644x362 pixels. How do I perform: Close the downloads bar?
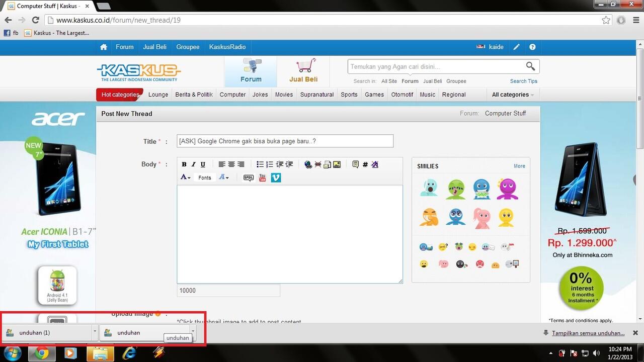pyautogui.click(x=635, y=333)
